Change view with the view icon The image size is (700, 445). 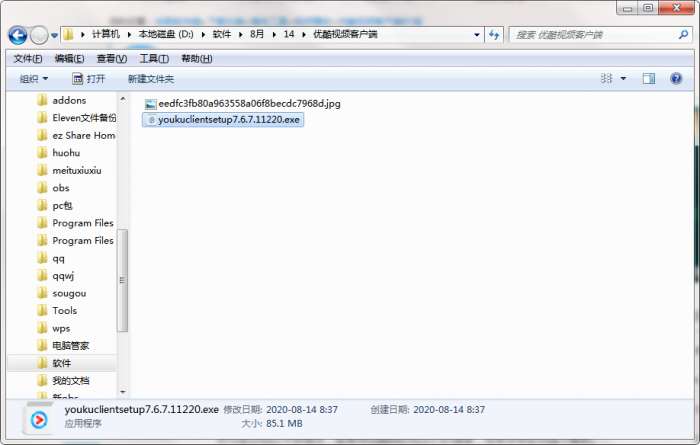pyautogui.click(x=606, y=79)
